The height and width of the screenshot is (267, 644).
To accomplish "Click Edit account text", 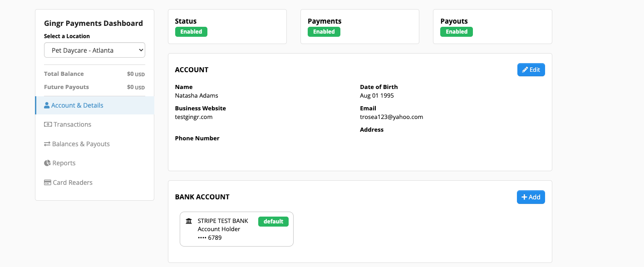I will click(535, 70).
